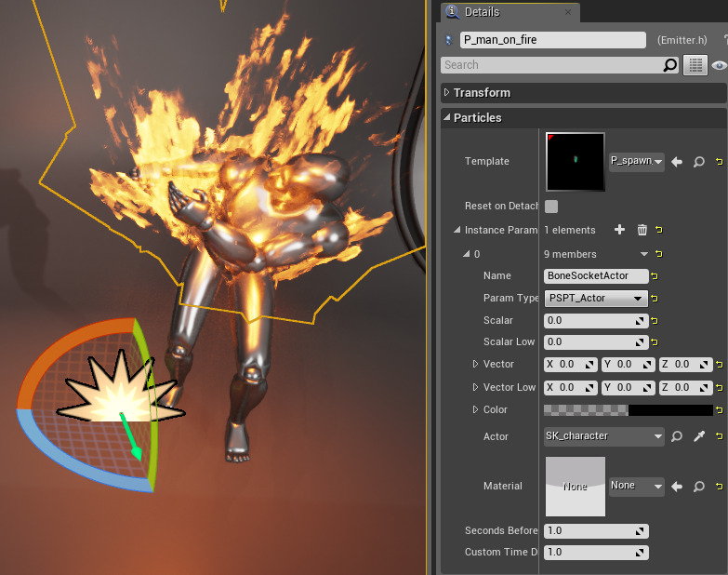This screenshot has width=728, height=575.
Task: Find Template asset in Content Browser
Action: tap(698, 162)
